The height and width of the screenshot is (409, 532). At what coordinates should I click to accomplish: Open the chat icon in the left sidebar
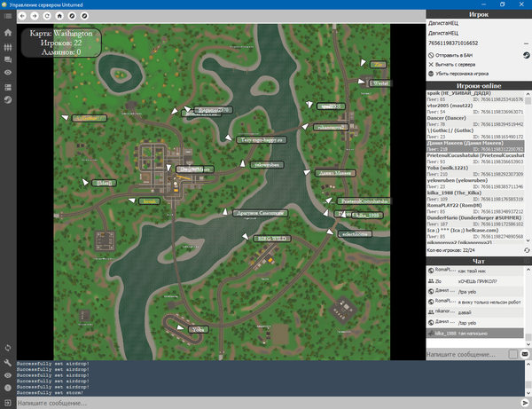8,59
